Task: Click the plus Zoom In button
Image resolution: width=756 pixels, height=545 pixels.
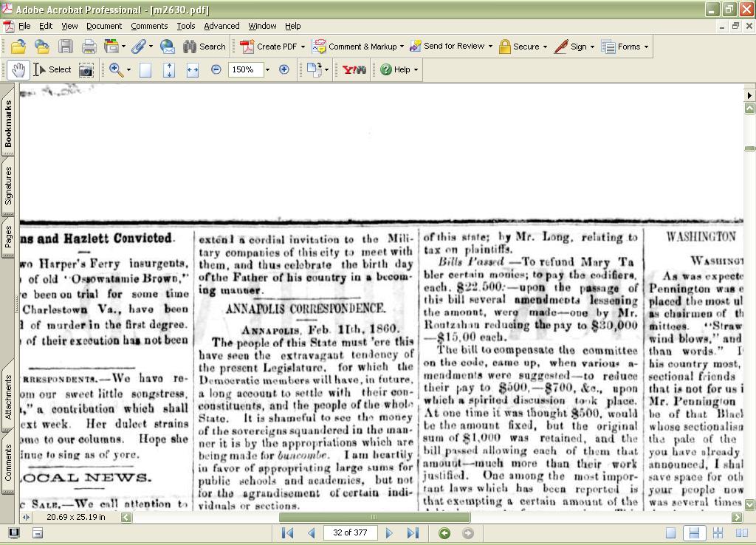Action: [284, 69]
